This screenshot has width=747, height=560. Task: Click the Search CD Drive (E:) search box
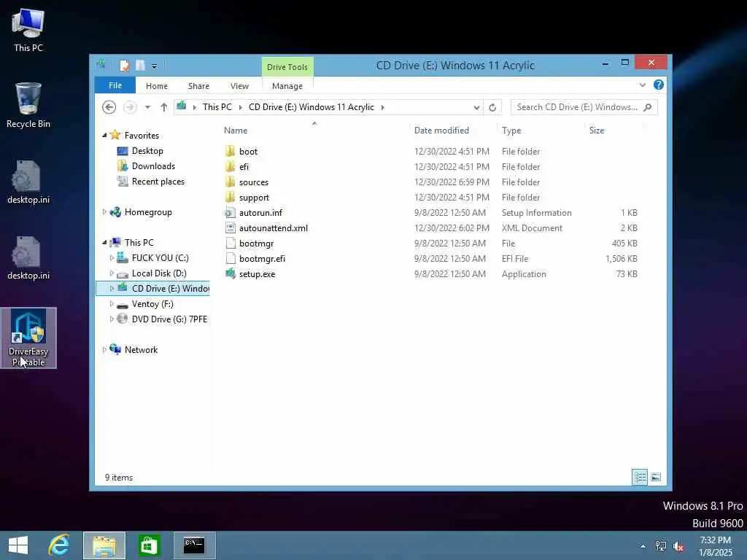584,107
